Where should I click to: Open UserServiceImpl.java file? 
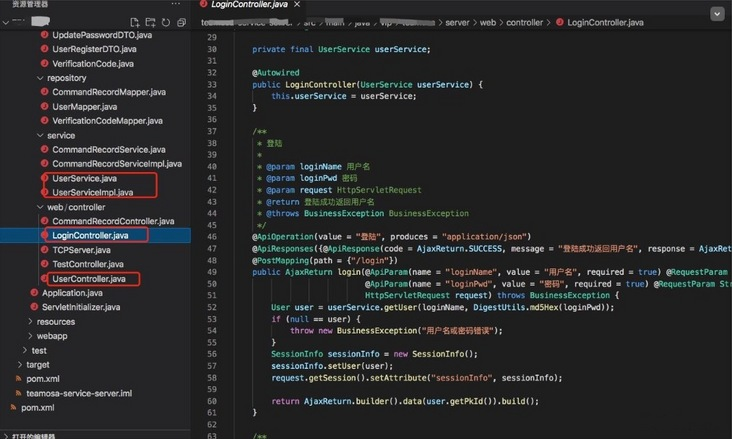[x=92, y=192]
